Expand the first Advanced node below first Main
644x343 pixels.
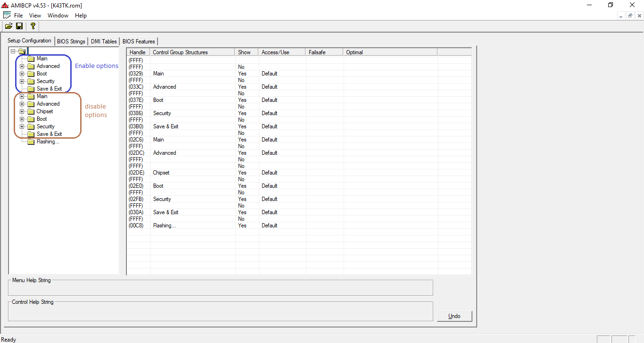click(22, 66)
